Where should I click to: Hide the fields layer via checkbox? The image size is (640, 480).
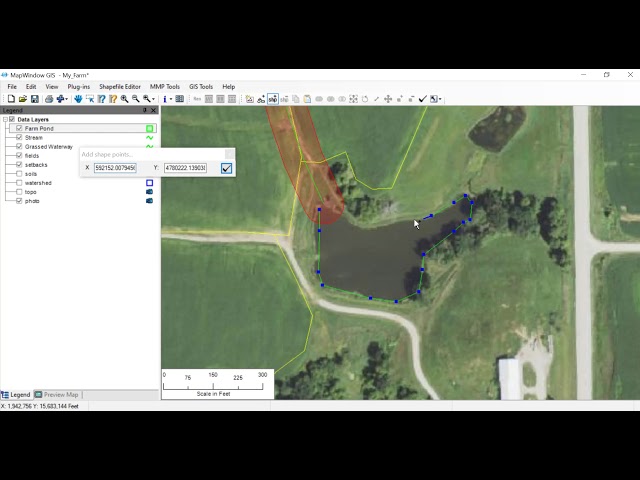19,155
